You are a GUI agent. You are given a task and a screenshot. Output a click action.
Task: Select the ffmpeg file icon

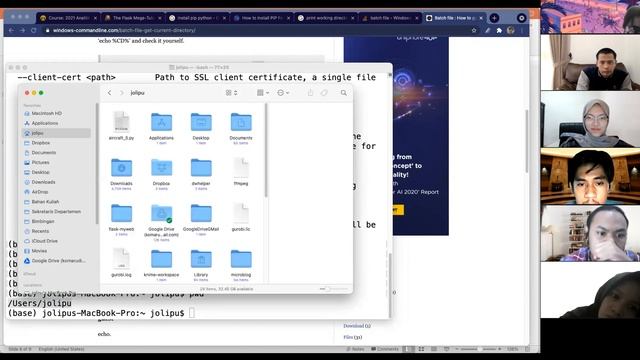coord(241,168)
